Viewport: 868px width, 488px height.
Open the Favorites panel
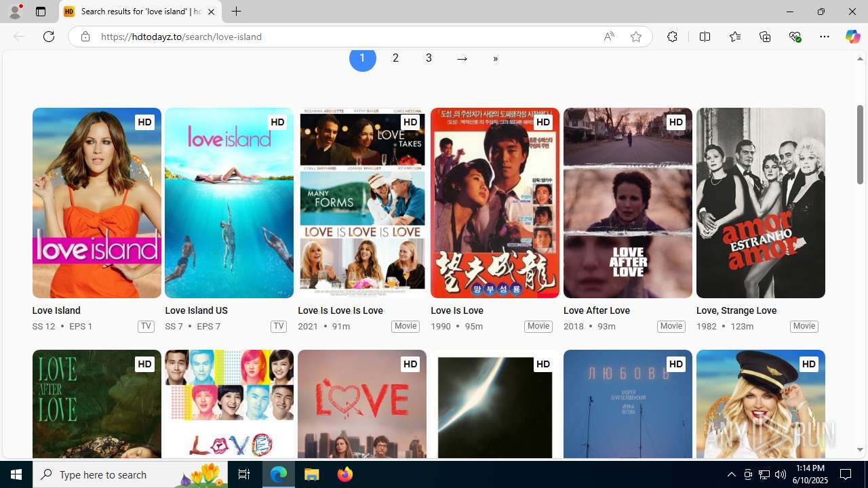click(734, 37)
